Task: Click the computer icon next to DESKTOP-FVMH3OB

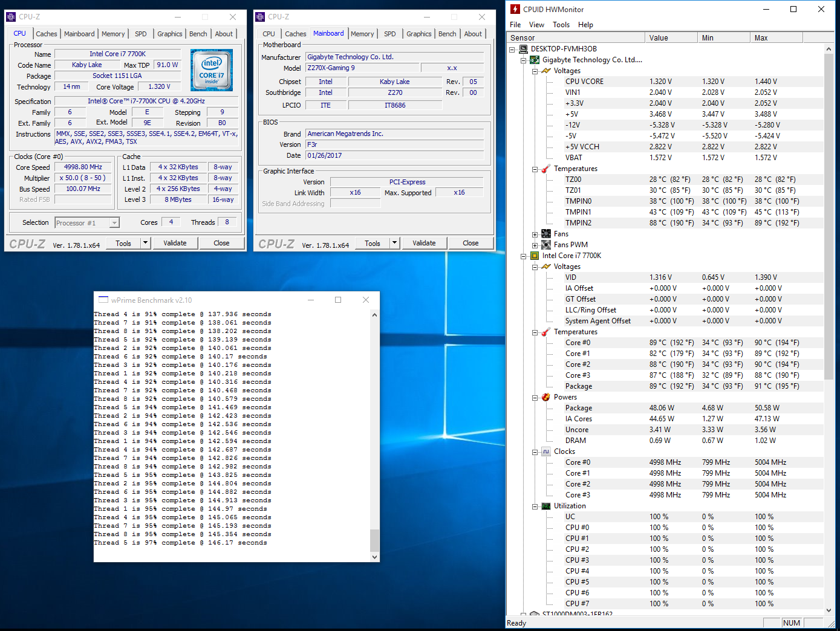Action: tap(523, 49)
